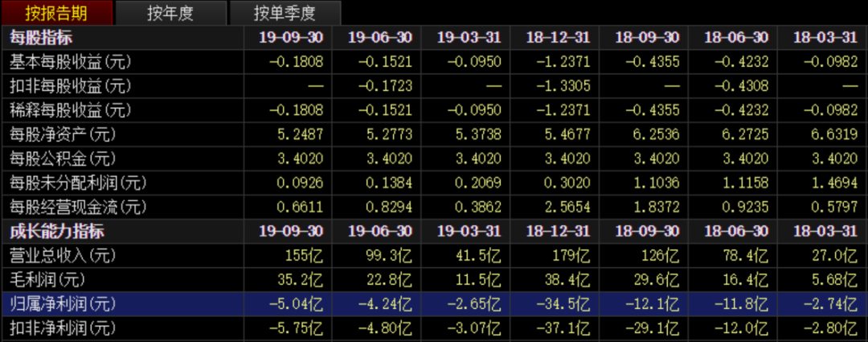Screen dimensions: 868x342
Task: Select the 扣非净利润(元) row label
Action: point(63,328)
